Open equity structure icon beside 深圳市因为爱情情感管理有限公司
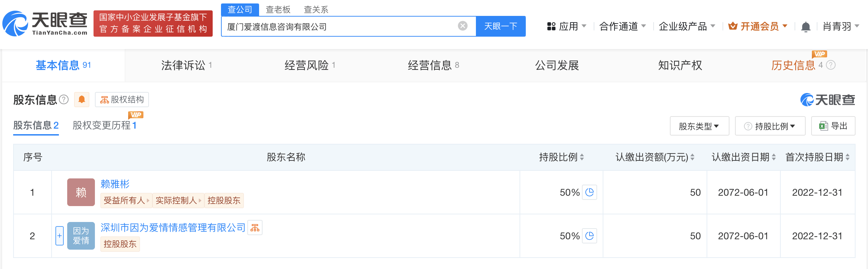The image size is (868, 269). click(x=255, y=228)
